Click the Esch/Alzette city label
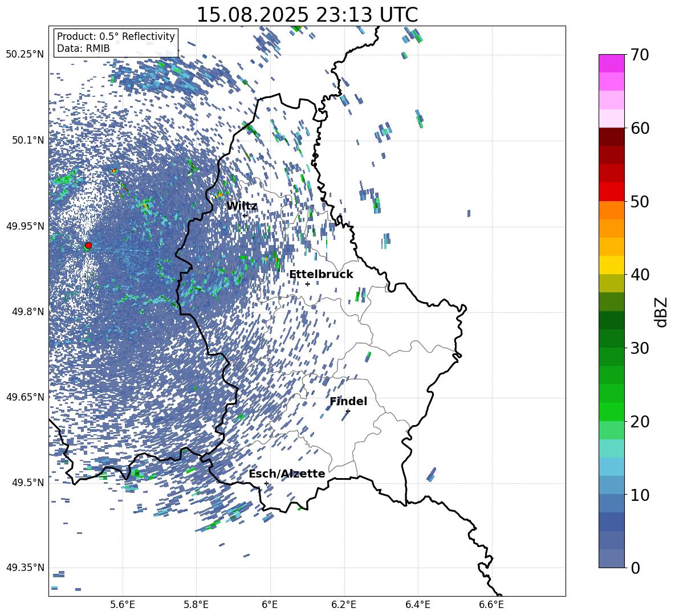 click(287, 474)
